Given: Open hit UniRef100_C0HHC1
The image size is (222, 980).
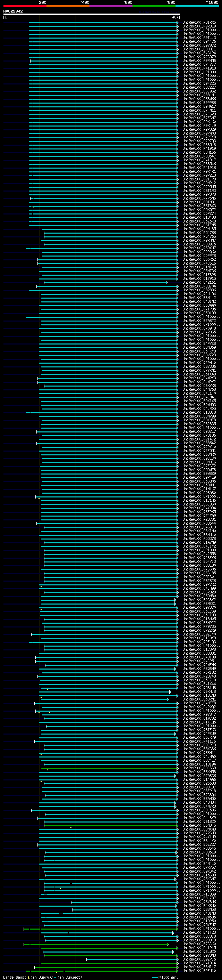Looking at the screenshot, I should point(199,49).
